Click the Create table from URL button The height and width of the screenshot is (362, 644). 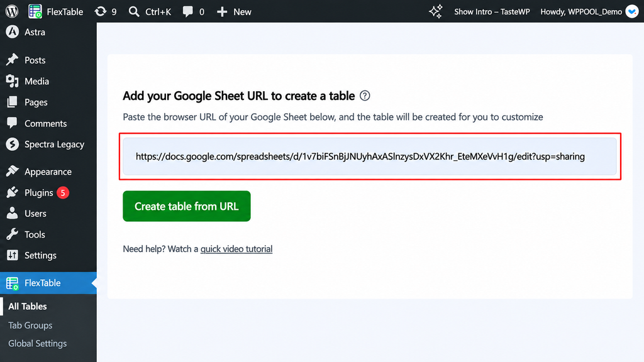click(186, 206)
